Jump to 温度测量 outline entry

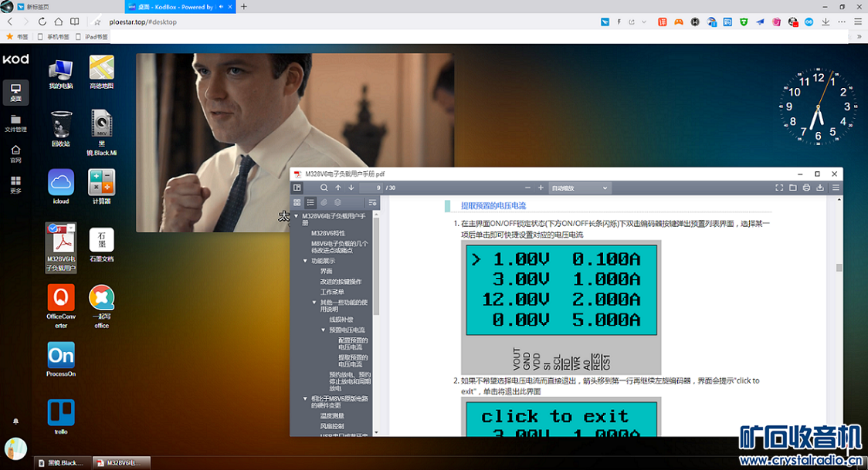click(332, 416)
